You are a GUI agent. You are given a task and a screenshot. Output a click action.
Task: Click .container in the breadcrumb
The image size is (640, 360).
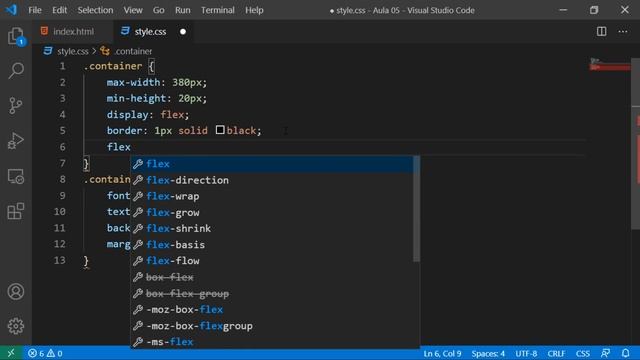click(x=133, y=51)
